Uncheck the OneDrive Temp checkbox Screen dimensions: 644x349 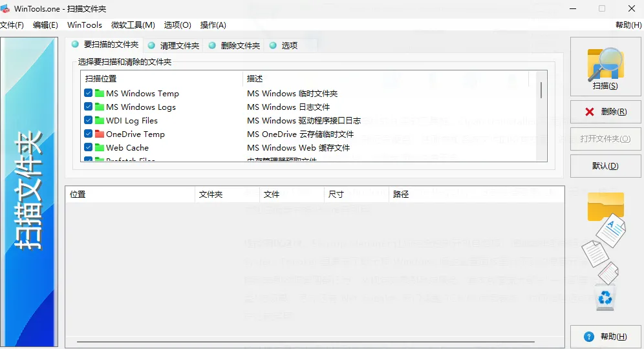[89, 134]
